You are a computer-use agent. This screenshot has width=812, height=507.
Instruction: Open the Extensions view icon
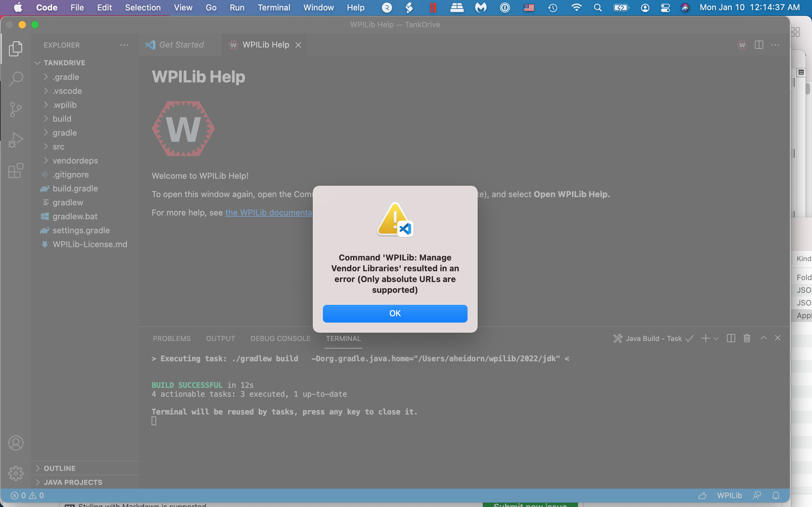click(x=16, y=171)
